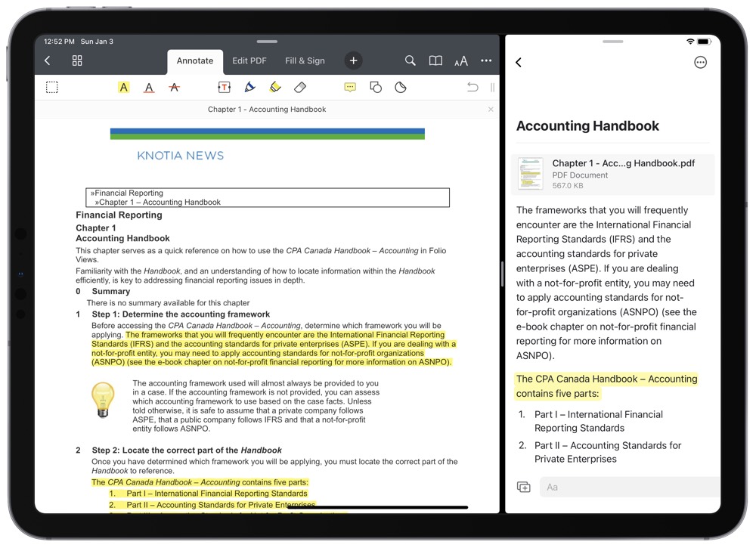This screenshot has height=548, width=756.
Task: Tap the plus button to add a toolbar tab
Action: 353,60
